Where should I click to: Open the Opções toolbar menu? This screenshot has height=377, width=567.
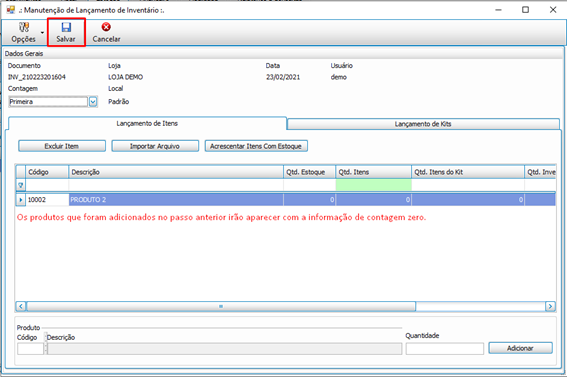pyautogui.click(x=23, y=33)
